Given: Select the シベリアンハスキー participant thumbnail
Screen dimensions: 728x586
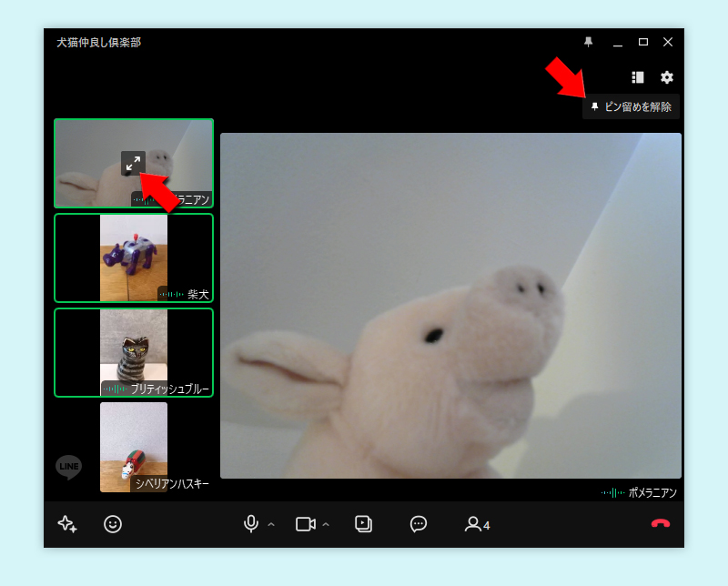Looking at the screenshot, I should coord(134,447).
